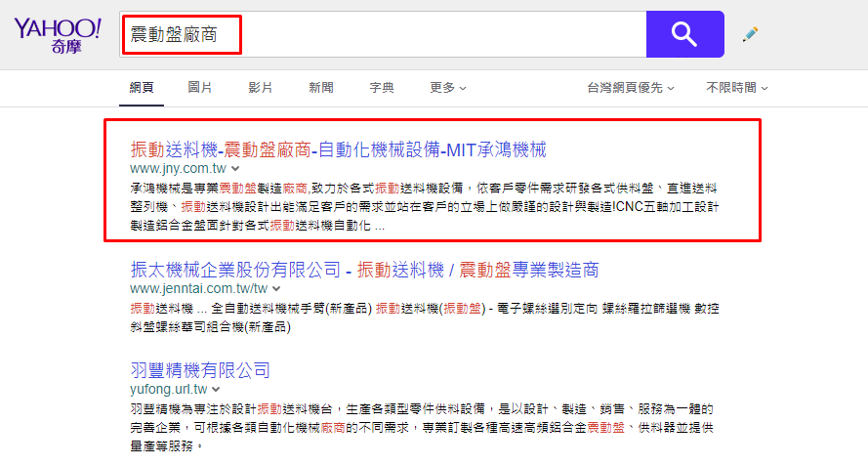
Task: Expand the arrow next to www.jny.com.tw
Action: point(235,168)
